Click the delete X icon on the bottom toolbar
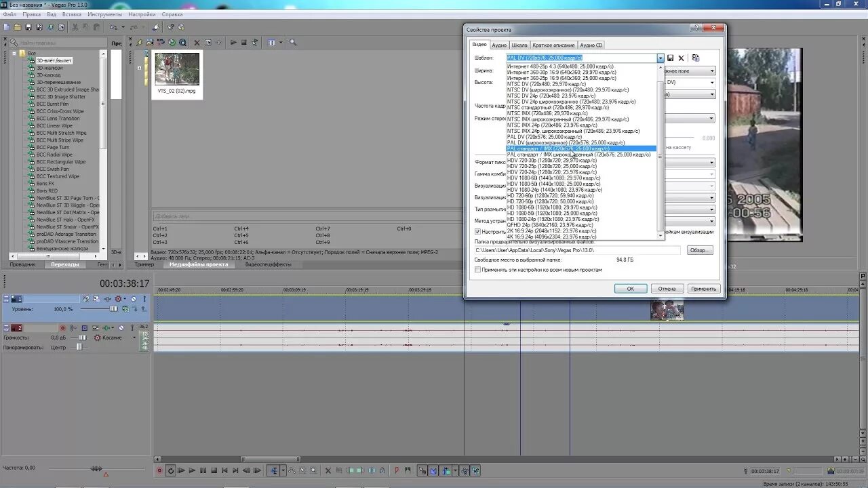This screenshot has height=488, width=868. point(328,470)
